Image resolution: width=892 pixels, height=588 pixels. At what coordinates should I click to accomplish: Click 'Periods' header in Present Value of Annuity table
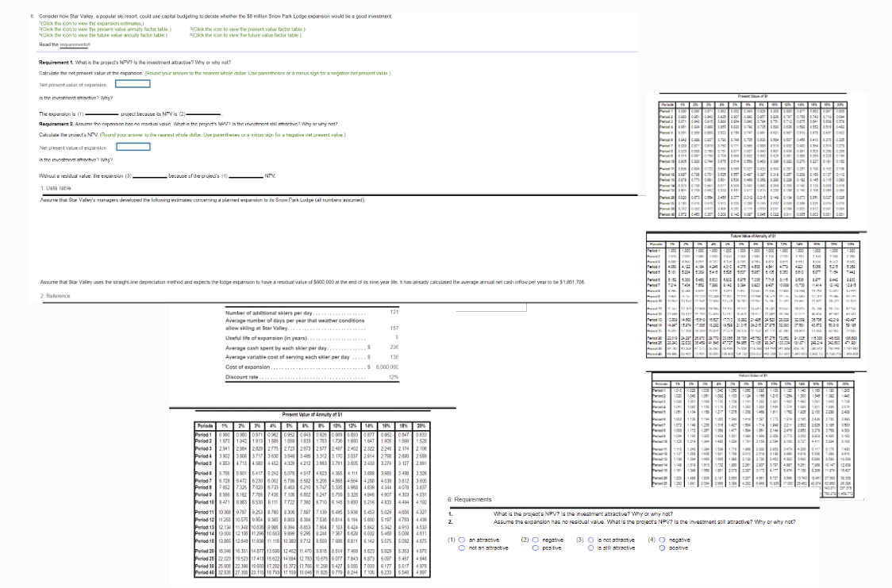tap(205, 426)
